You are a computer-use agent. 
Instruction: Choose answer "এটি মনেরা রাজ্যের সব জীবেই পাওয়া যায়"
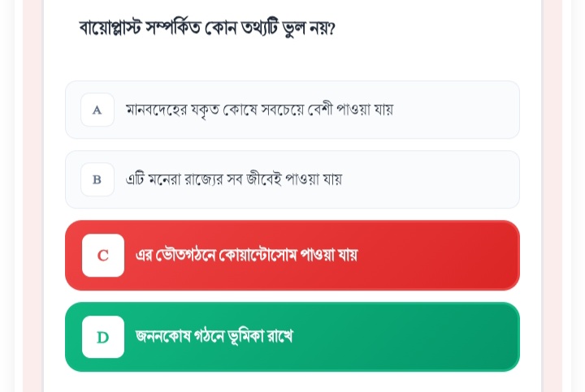[234, 179]
